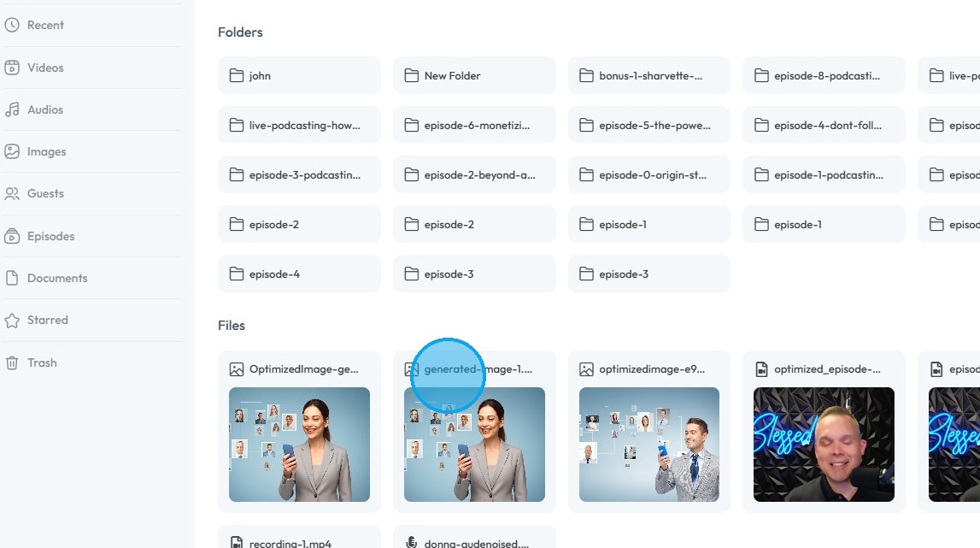Click the Documents page icon
This screenshot has height=548, width=980.
coord(12,278)
